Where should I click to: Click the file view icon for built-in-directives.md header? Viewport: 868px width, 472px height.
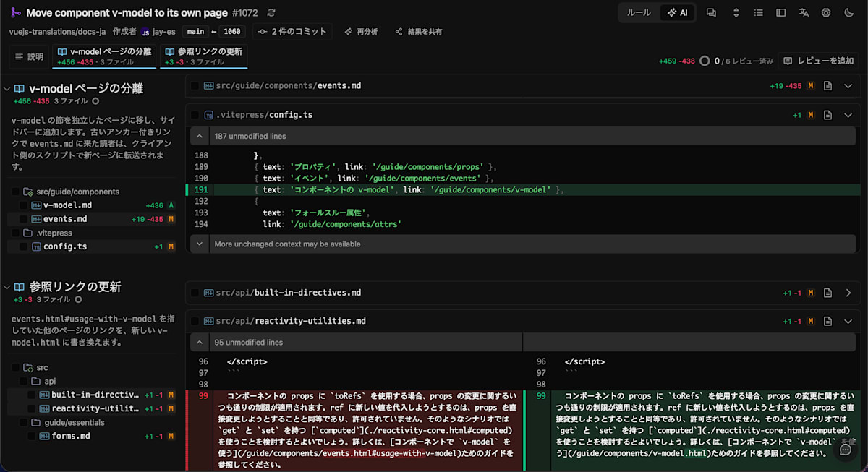coord(828,293)
